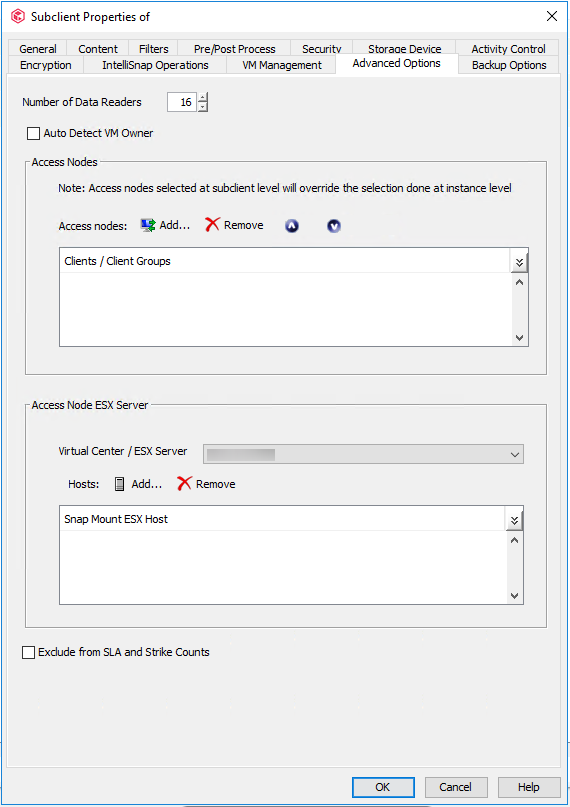Check Exclude from SLA and Strike Counts
This screenshot has width=570, height=807.
(29, 653)
